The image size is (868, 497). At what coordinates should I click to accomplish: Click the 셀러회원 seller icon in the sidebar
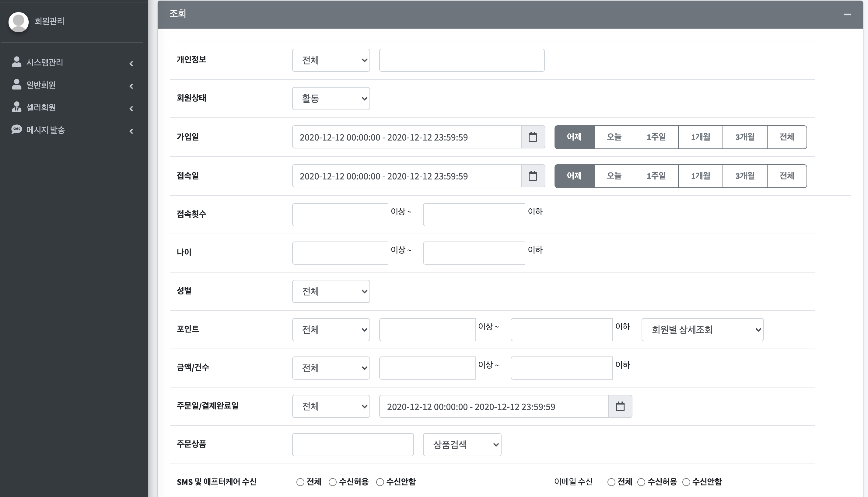pyautogui.click(x=16, y=107)
